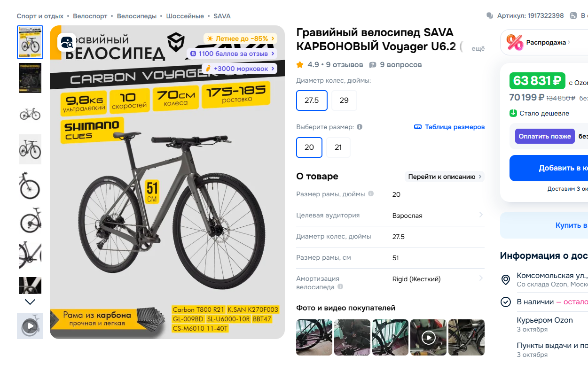Open the Велосипеды breadcrumb
The image size is (588, 371).
137,16
